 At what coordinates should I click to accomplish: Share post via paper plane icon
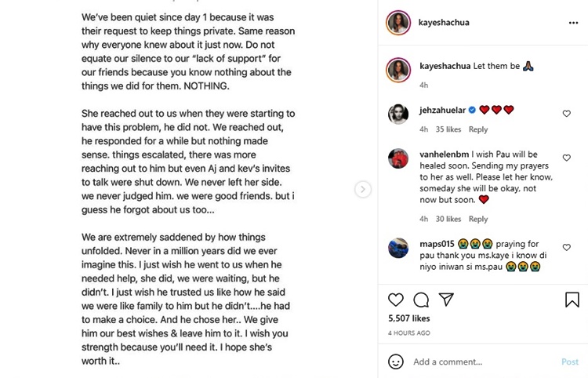[446, 300]
